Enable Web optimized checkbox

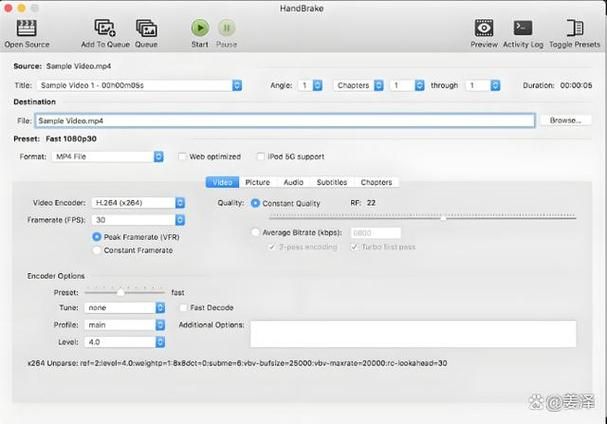coord(182,156)
